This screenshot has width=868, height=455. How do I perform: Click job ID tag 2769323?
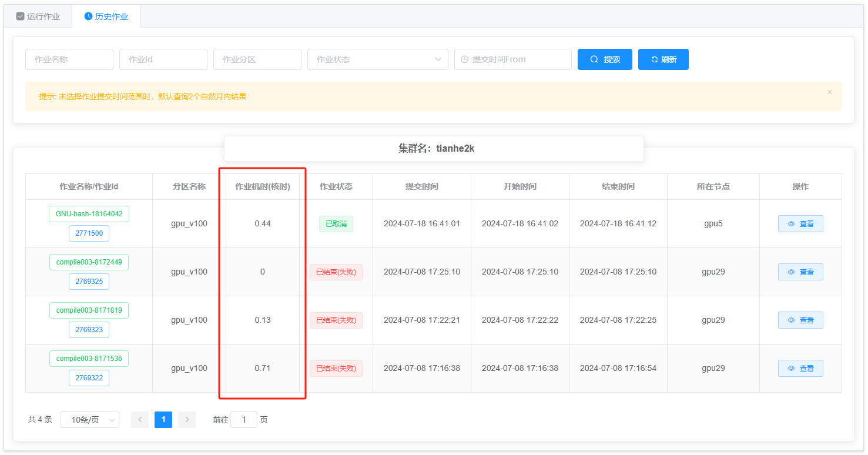[89, 330]
